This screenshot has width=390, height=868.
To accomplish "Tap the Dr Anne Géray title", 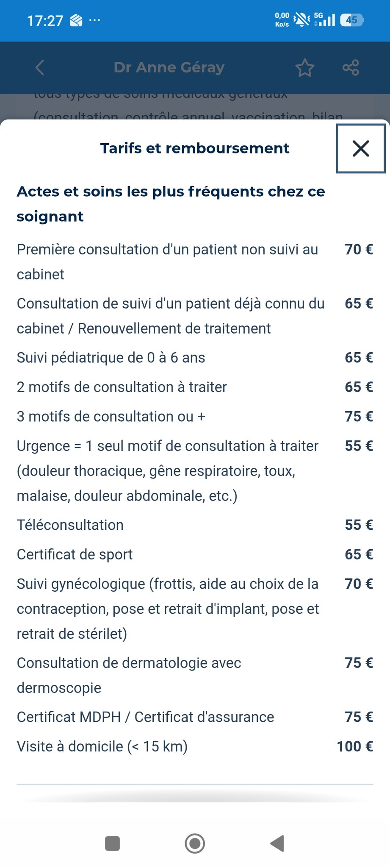I will tap(169, 67).
